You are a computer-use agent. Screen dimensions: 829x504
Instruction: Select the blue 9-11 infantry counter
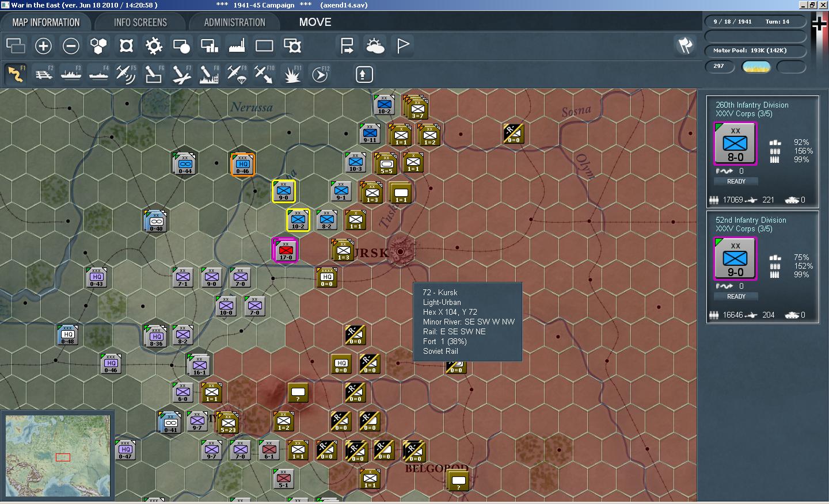tap(370, 134)
